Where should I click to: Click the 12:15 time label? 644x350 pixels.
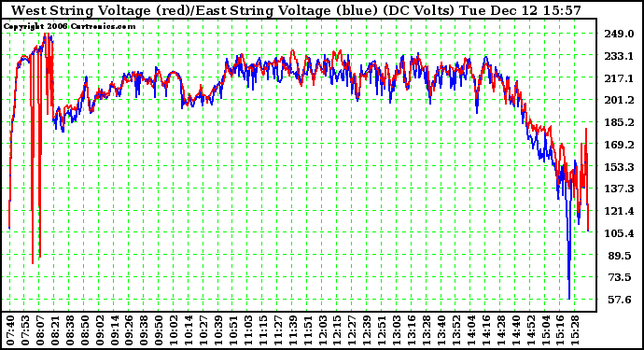(x=338, y=330)
